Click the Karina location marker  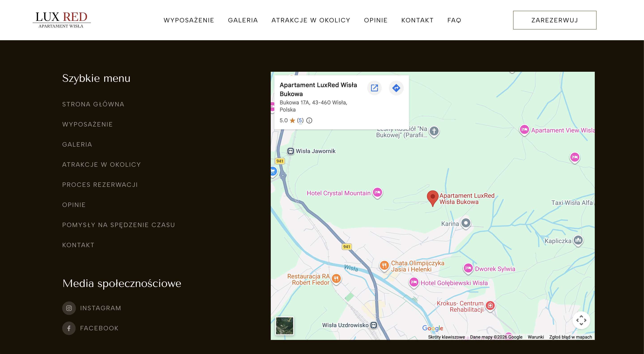click(x=466, y=223)
